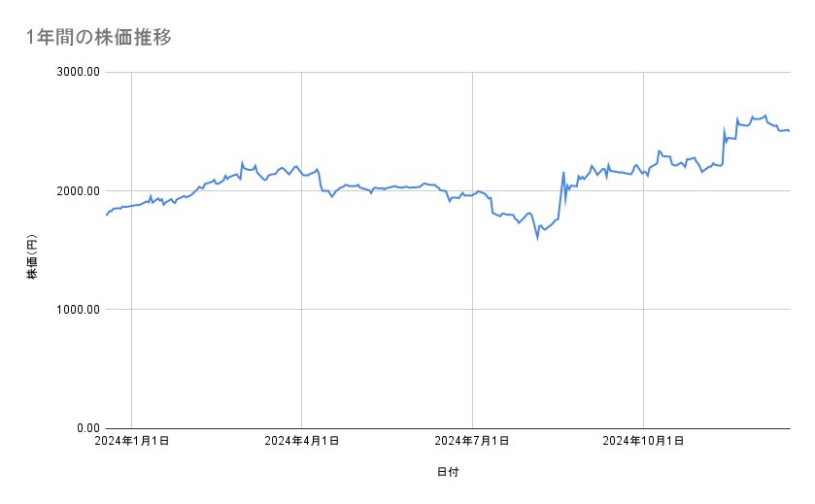Click the leftmost starting point of the blue line
This screenshot has height=504, width=815.
coord(105,215)
